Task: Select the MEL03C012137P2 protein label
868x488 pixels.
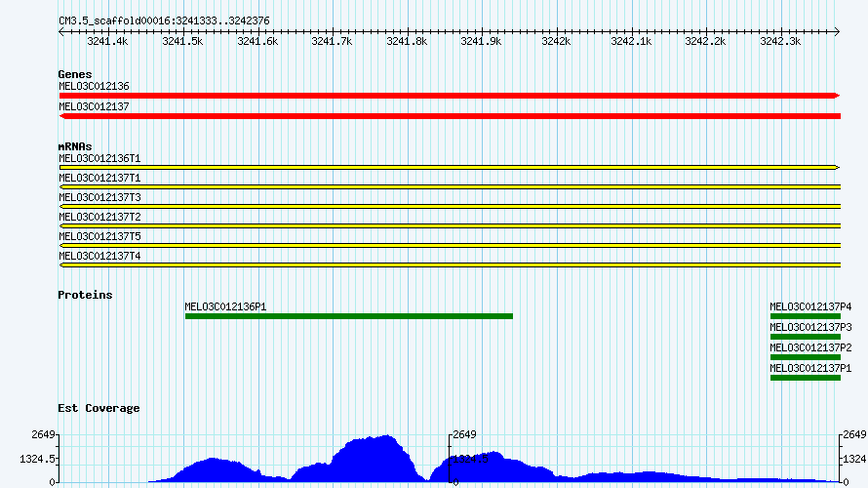Action: (x=810, y=347)
